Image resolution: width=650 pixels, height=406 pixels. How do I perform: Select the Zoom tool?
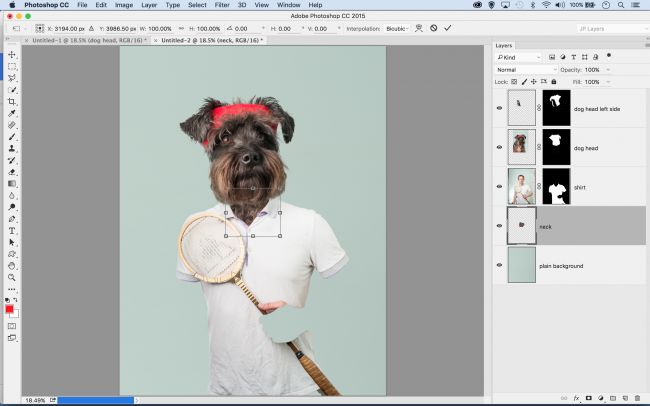(x=12, y=277)
